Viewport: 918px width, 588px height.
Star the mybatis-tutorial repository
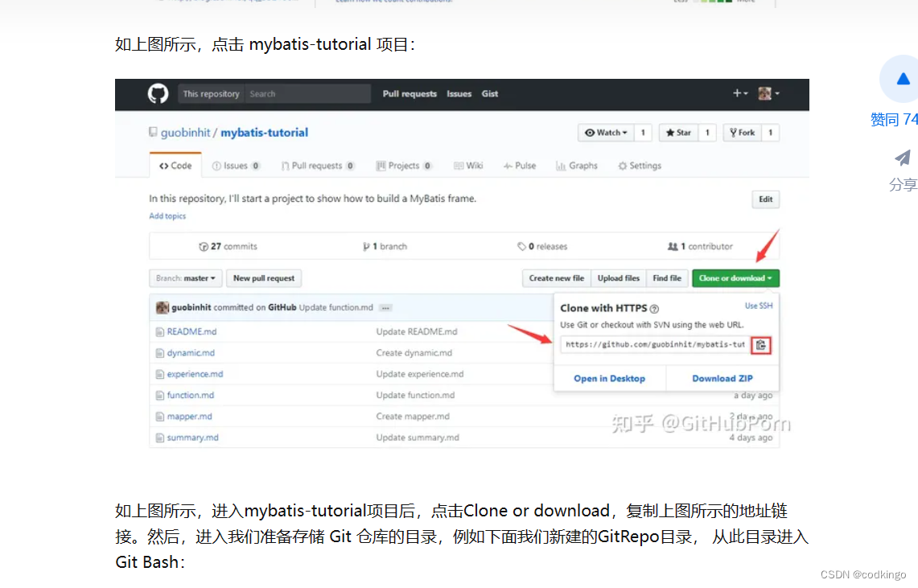click(678, 133)
